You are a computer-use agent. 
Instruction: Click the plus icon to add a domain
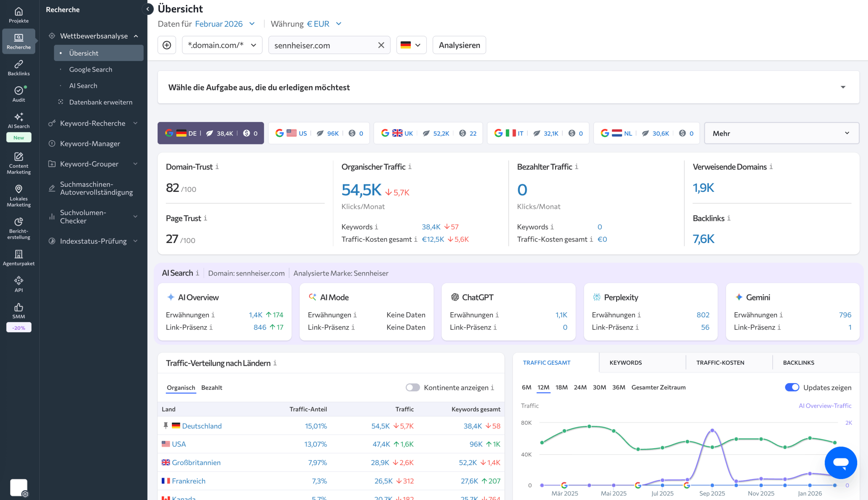pyautogui.click(x=166, y=45)
